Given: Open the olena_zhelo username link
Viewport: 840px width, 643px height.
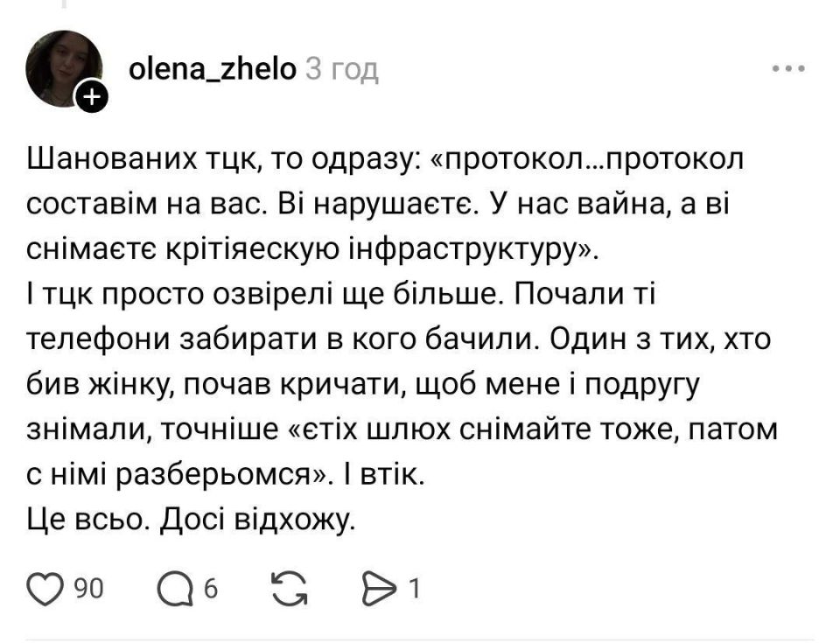Looking at the screenshot, I should [212, 69].
